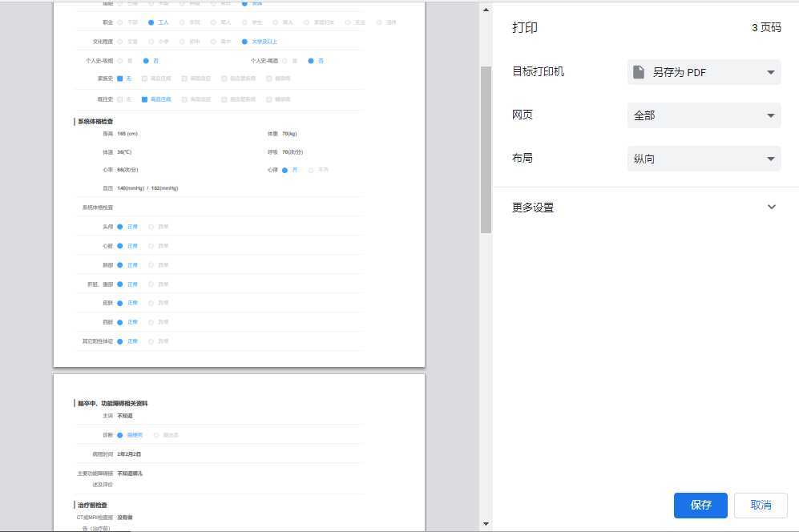Click the 系统体格检查 bold section heading
This screenshot has width=799, height=532.
[95, 121]
